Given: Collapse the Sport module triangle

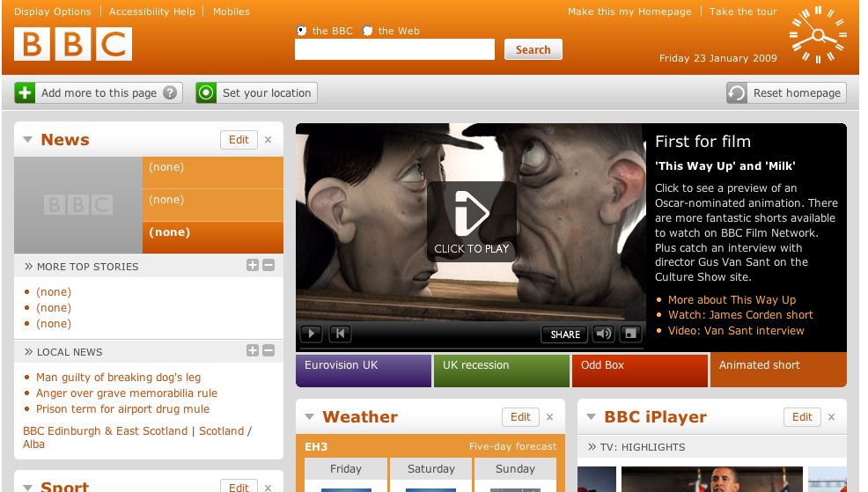Looking at the screenshot, I should coord(27,488).
